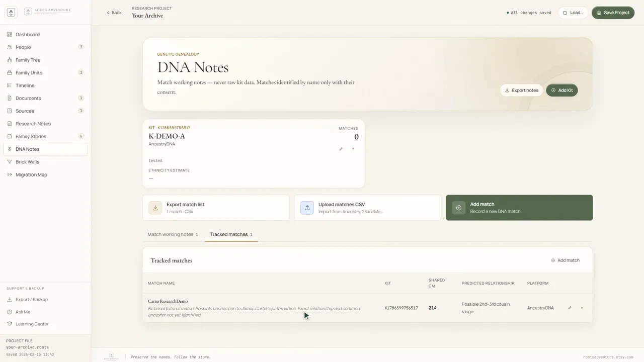Go to Sources in the sidebar
Image resolution: width=644 pixels, height=362 pixels.
(x=45, y=111)
